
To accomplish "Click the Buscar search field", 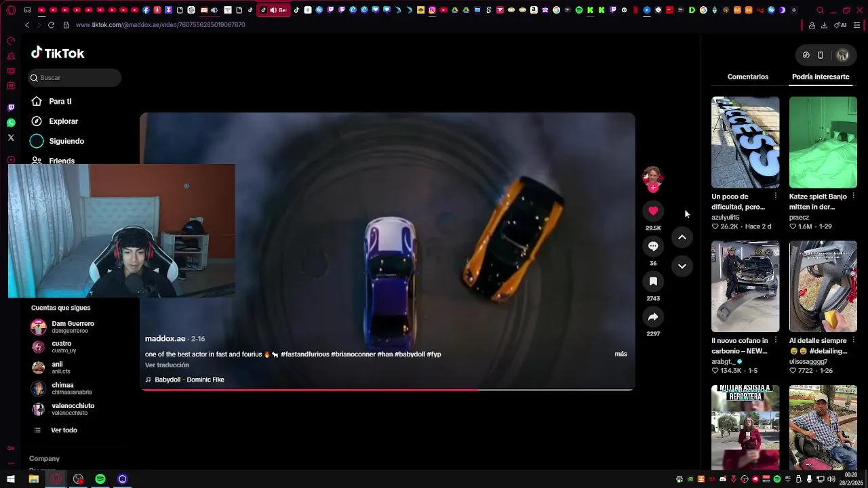I will pyautogui.click(x=75, y=78).
